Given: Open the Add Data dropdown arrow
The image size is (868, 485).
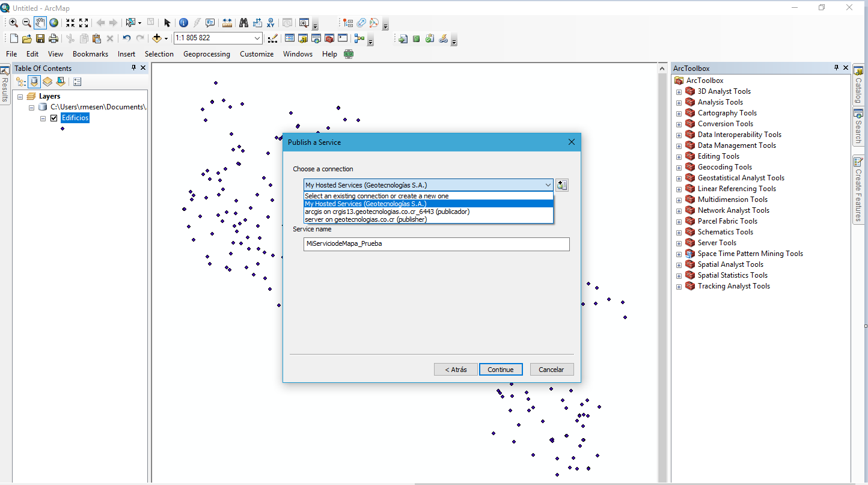Looking at the screenshot, I should [166, 38].
